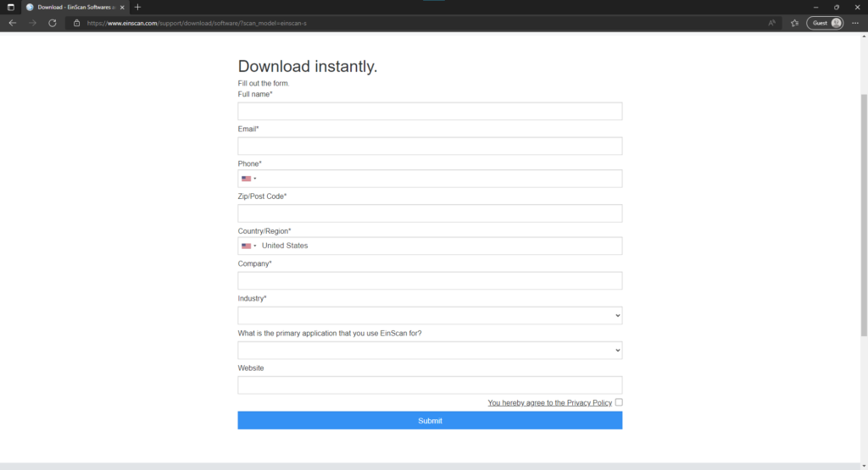View site info via the lock icon
The image size is (868, 470).
pos(76,23)
